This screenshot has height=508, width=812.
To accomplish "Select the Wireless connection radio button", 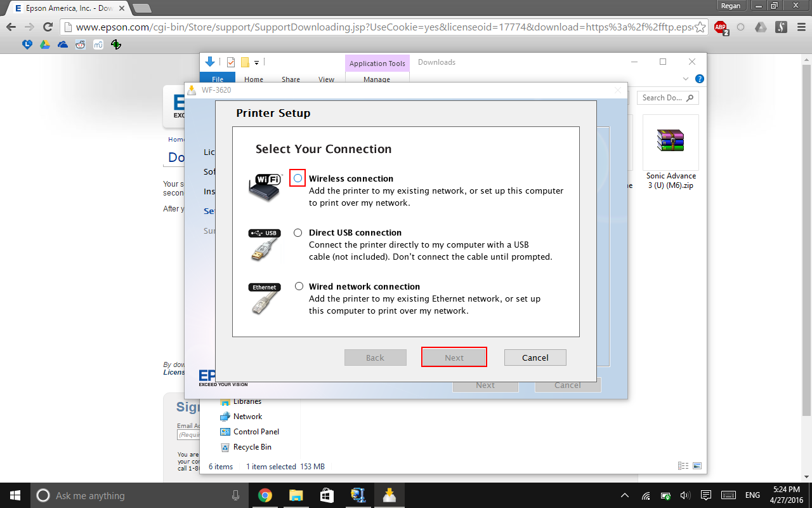I will pos(298,178).
